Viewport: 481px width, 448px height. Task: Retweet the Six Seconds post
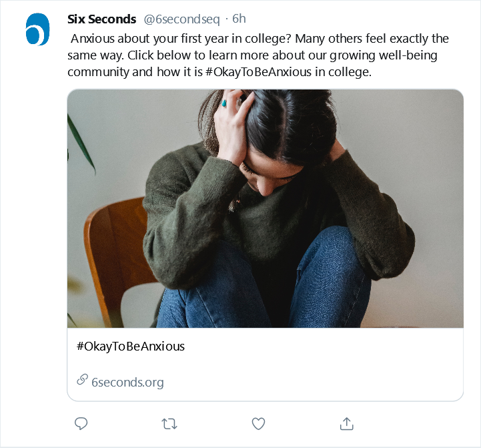169,423
